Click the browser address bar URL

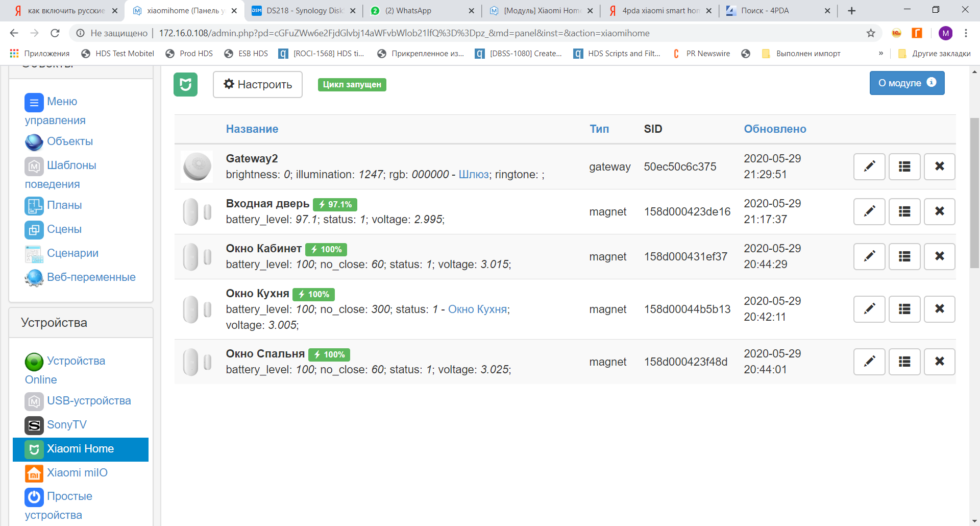pyautogui.click(x=403, y=33)
